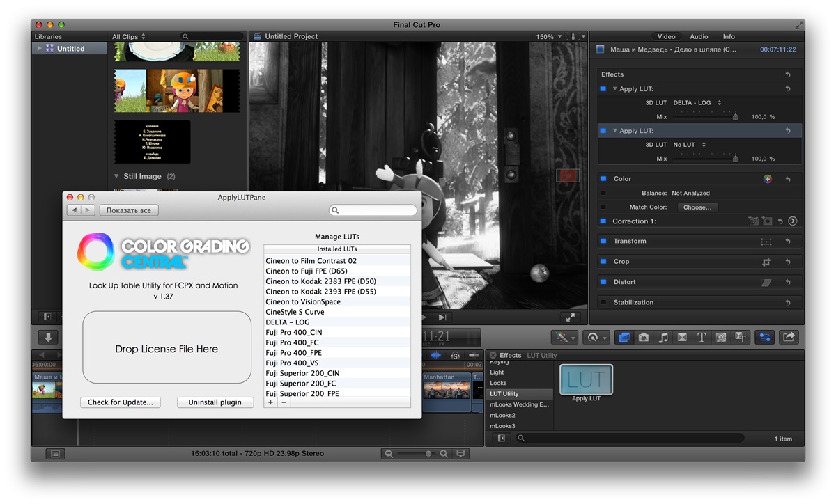The image size is (836, 504).
Task: Click the Choose... Match Color button
Action: [x=697, y=207]
